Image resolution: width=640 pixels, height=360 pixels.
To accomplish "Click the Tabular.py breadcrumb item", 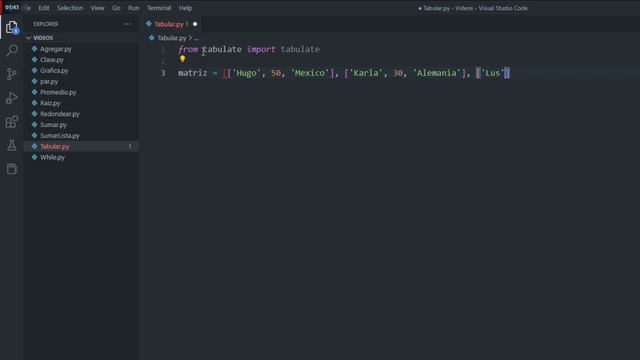I will [172, 38].
